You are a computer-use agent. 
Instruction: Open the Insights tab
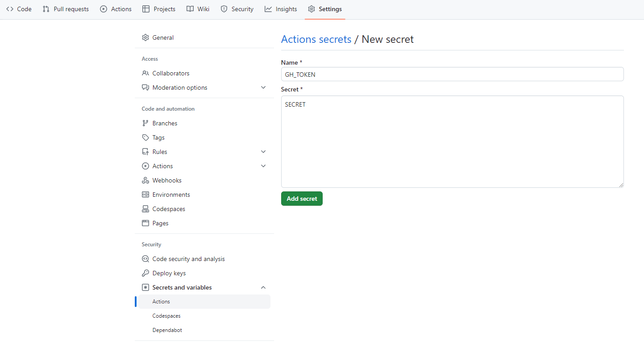click(281, 9)
